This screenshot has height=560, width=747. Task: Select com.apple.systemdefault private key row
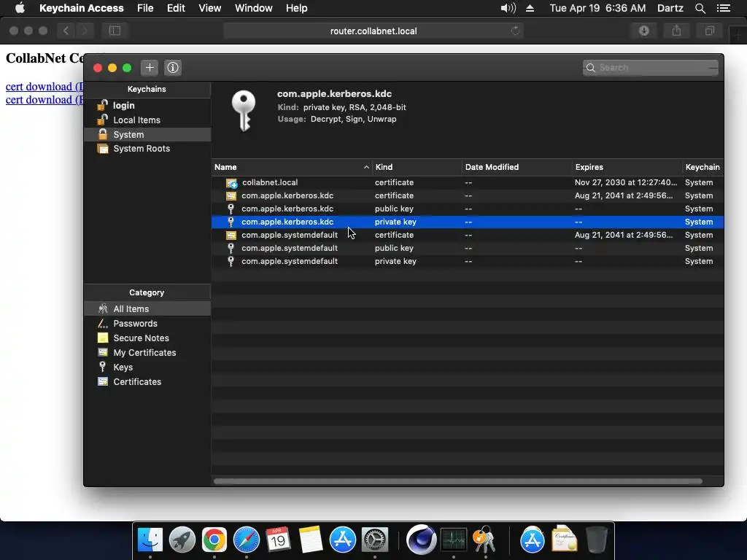pyautogui.click(x=468, y=261)
